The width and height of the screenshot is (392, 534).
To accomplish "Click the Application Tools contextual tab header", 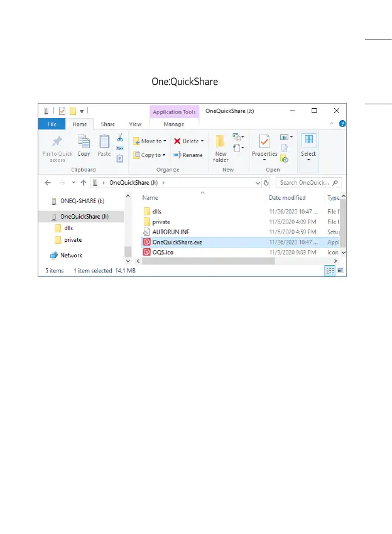I will click(174, 112).
